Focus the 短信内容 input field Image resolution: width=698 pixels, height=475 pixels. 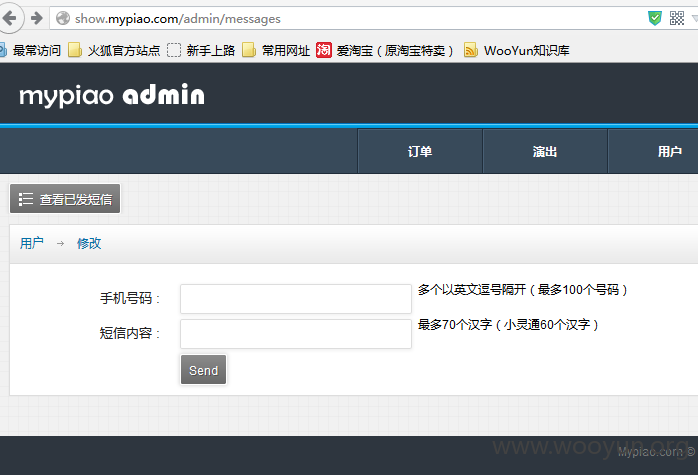coord(296,333)
